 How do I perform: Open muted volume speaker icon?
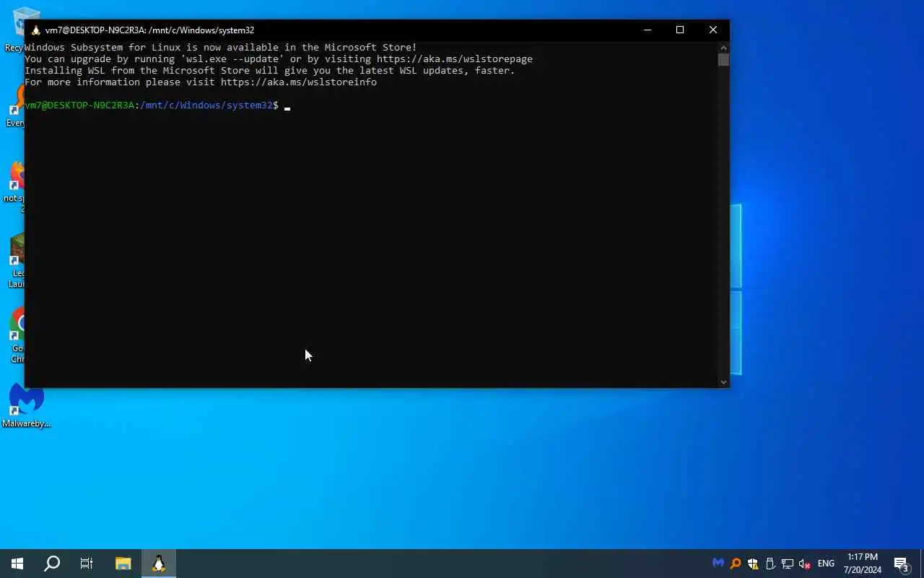coord(805,564)
